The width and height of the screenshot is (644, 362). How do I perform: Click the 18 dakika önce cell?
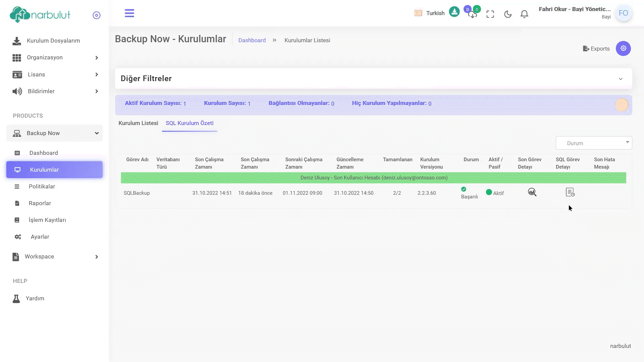coord(255,193)
